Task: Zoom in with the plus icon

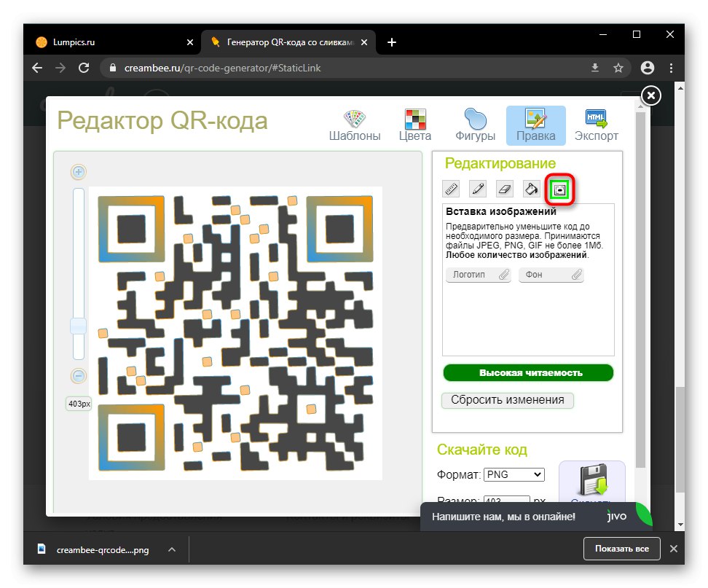Action: point(79,172)
